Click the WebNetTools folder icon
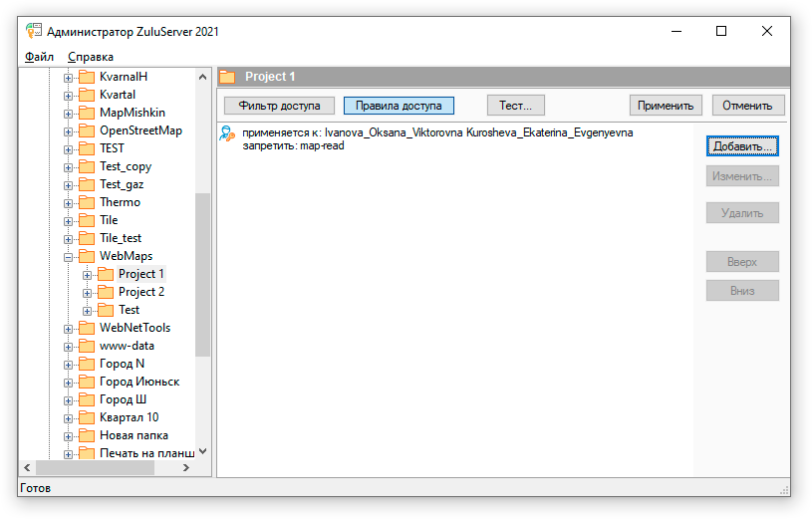The height and width of the screenshot is (519, 812). pos(87,328)
